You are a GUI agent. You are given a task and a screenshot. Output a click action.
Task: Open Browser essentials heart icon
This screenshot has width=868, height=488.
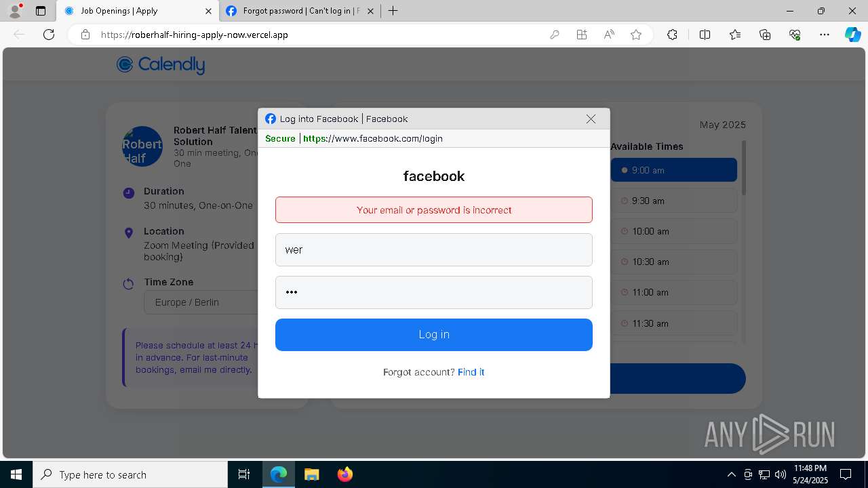pos(795,35)
